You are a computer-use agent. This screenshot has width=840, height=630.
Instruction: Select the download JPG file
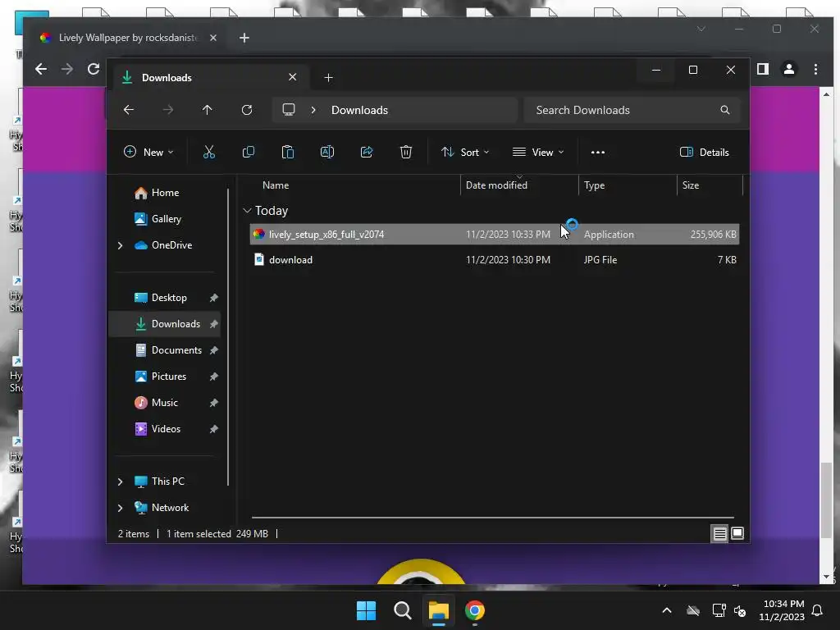[x=495, y=260]
